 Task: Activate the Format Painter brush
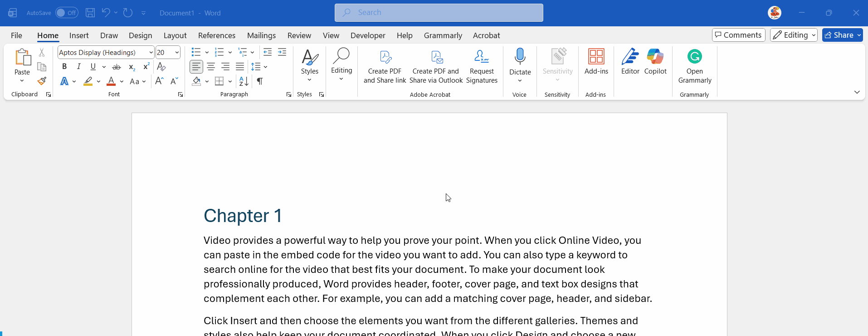pos(42,81)
